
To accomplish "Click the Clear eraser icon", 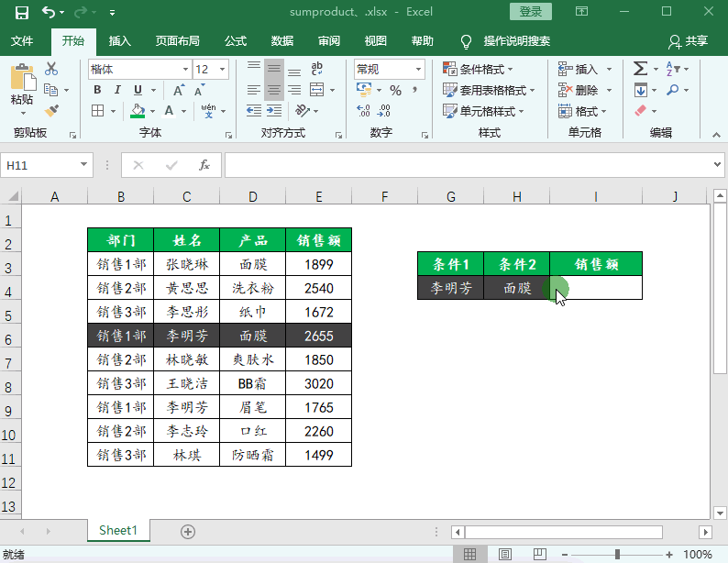I will [x=640, y=111].
